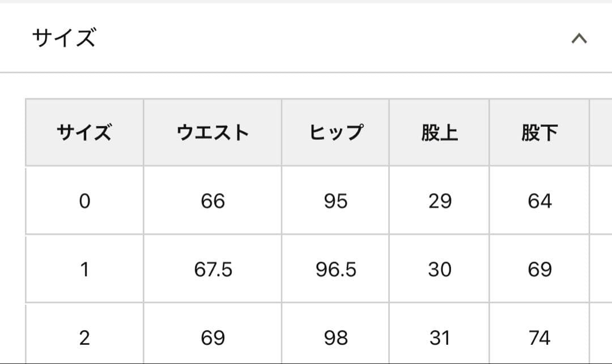The image size is (612, 364).
Task: Click inseam value 74 cell
Action: pos(539,338)
